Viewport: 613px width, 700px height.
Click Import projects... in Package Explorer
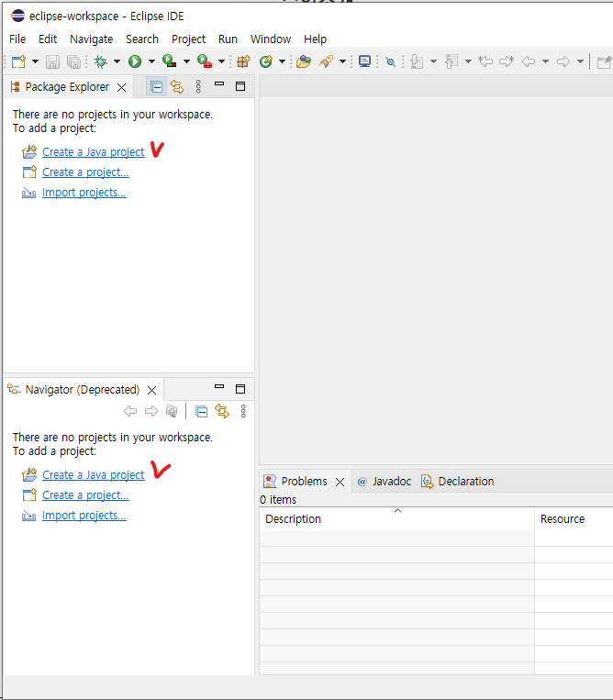[84, 193]
